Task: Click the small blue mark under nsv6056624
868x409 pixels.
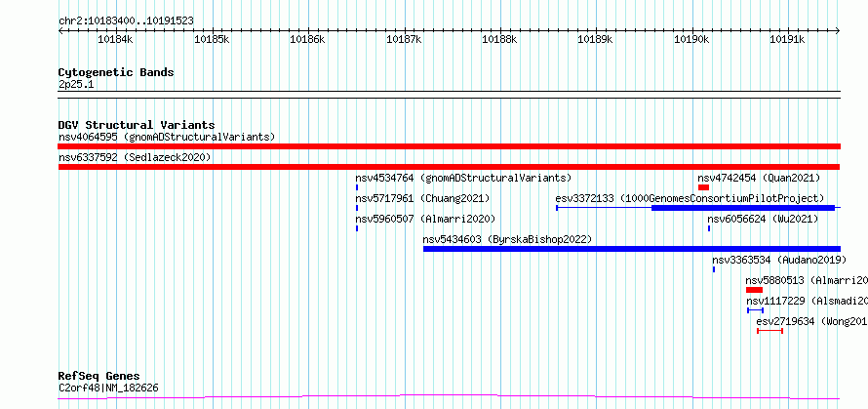Action: click(x=709, y=228)
